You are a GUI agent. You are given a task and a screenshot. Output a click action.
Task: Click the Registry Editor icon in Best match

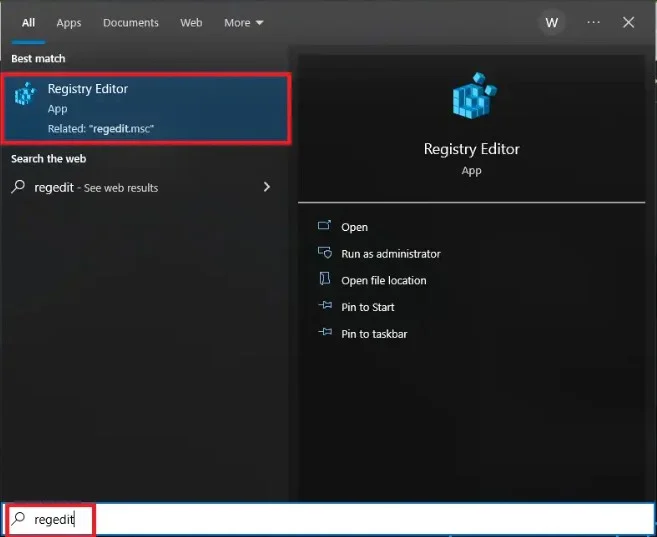25,96
